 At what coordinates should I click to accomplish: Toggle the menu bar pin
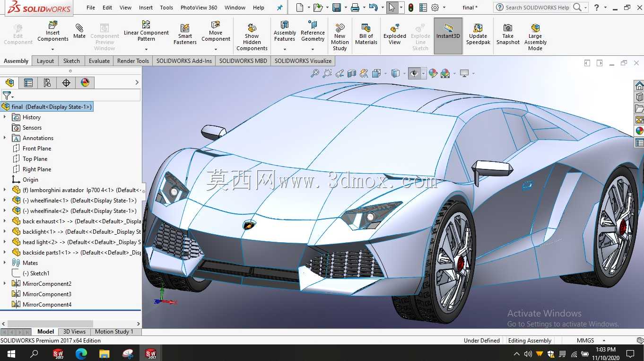280,8
